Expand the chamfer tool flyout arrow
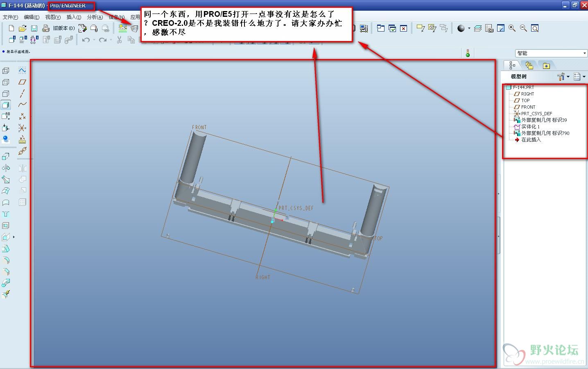Viewport: 588px width, 369px height. (14, 237)
